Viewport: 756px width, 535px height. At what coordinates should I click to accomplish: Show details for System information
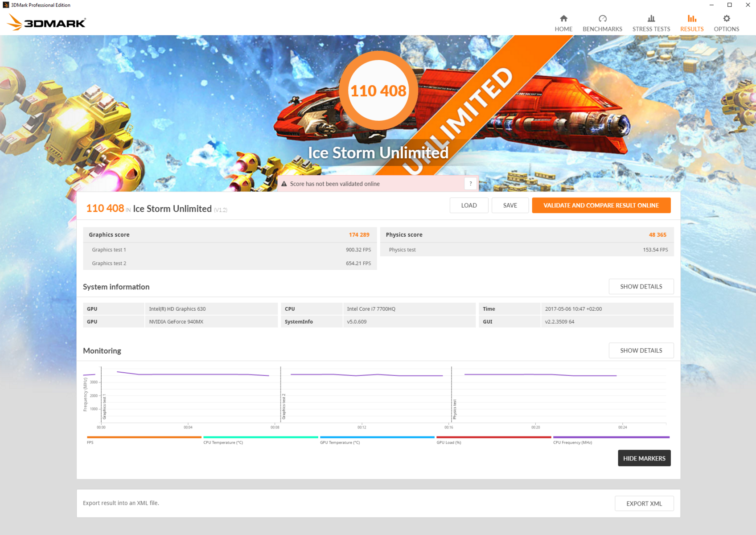641,287
